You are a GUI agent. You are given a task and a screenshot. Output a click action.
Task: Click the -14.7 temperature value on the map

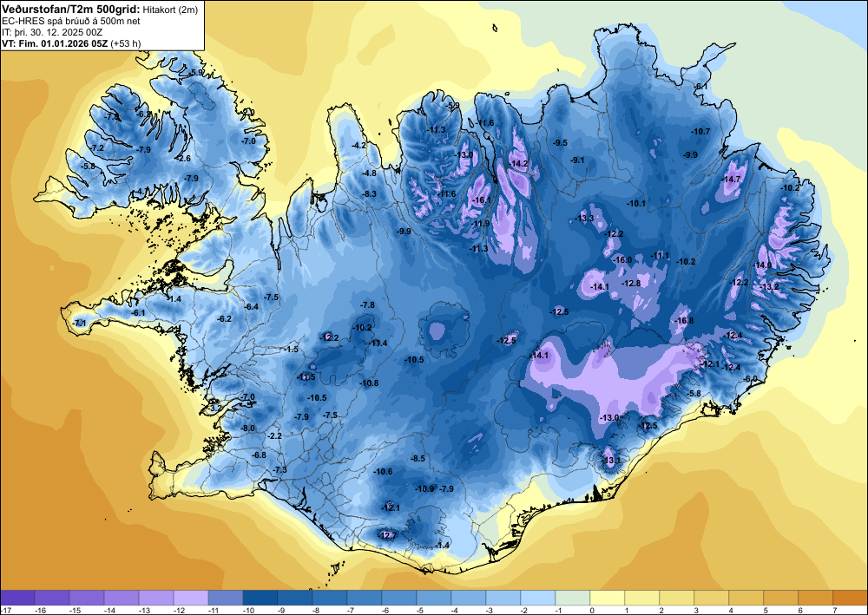732,180
